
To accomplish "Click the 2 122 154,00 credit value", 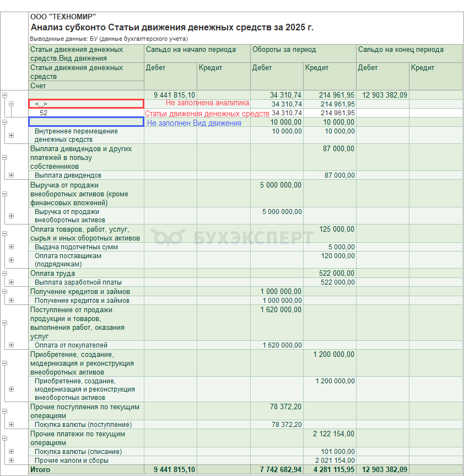I will point(333,434).
